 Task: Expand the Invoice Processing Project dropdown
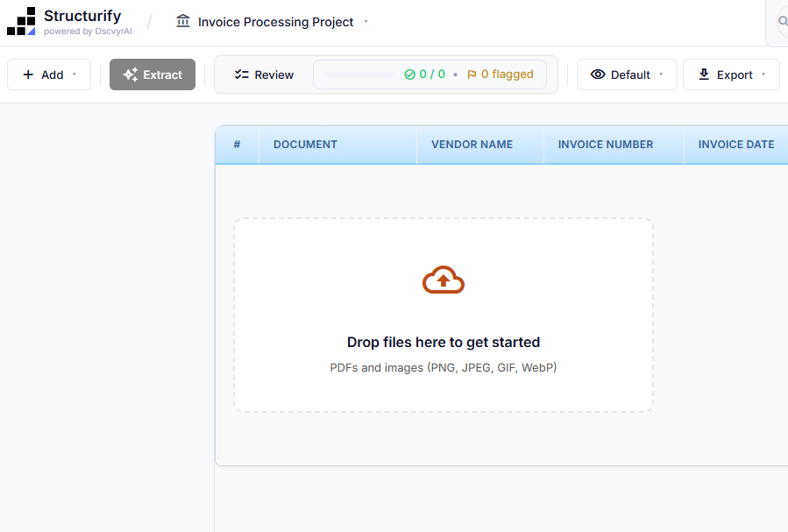(365, 20)
